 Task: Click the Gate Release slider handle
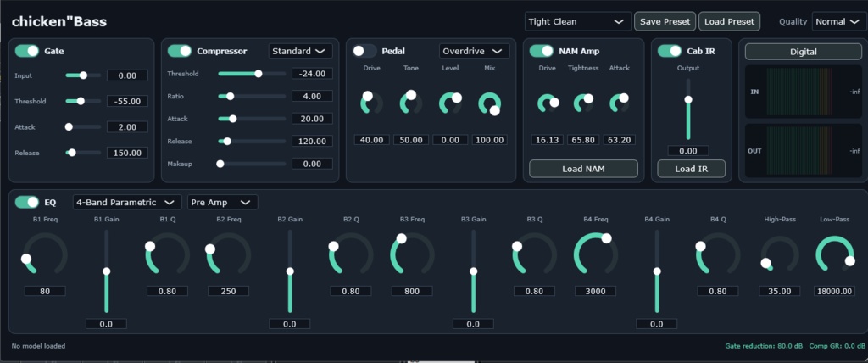tap(71, 153)
